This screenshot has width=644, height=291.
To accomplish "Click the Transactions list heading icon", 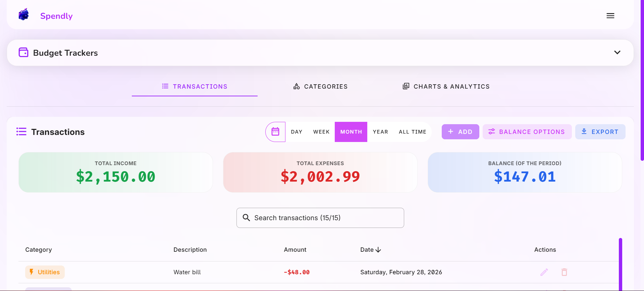I will tap(21, 132).
